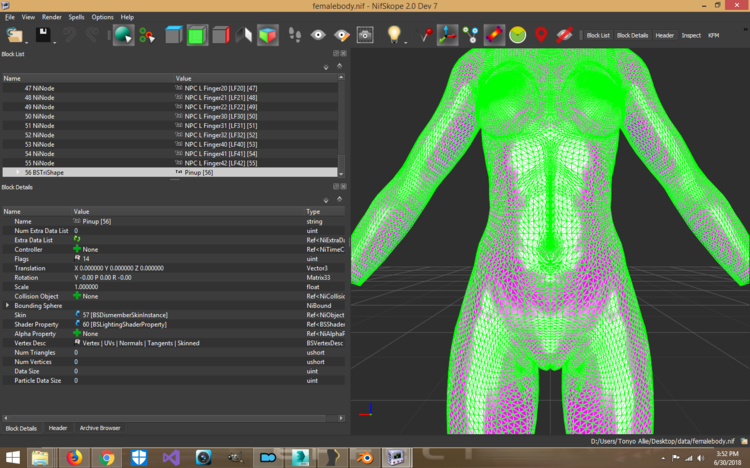Open Blender from the Windows taskbar
This screenshot has width=750, height=468.
tap(364, 458)
